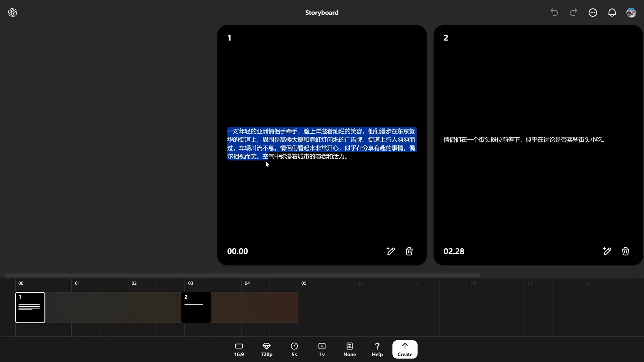Delete storyboard card 2
The image size is (644, 362).
click(625, 251)
